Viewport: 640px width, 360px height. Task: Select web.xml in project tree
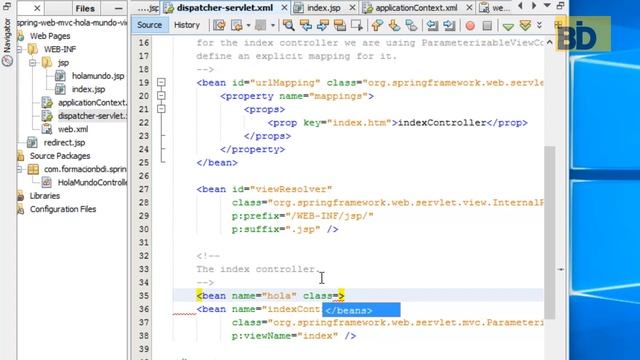tap(73, 129)
